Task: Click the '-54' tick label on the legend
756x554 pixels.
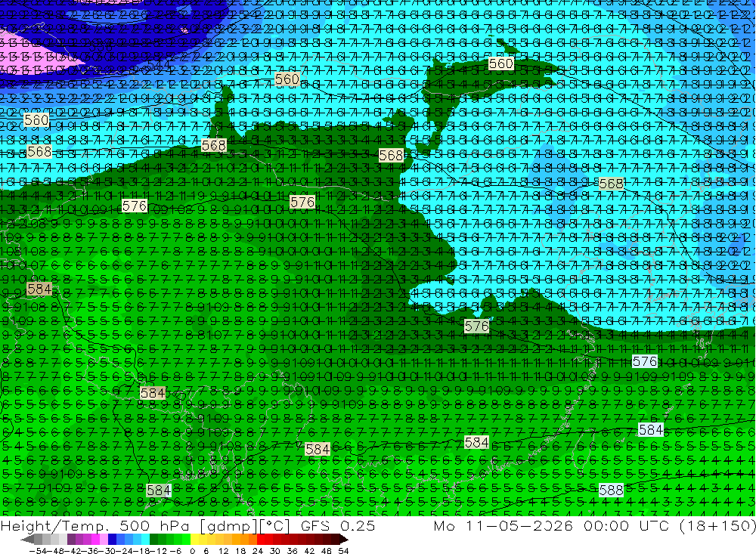Action: (38, 551)
